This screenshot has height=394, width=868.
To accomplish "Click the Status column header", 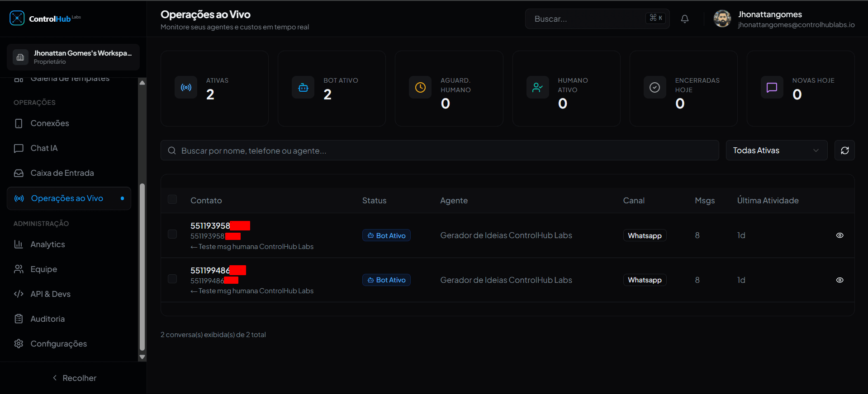I will click(x=375, y=201).
